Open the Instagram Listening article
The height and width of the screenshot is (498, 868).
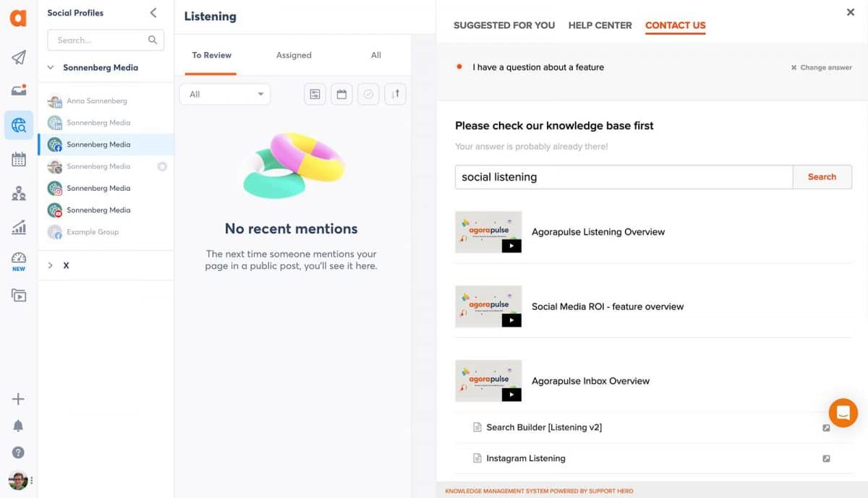click(526, 458)
